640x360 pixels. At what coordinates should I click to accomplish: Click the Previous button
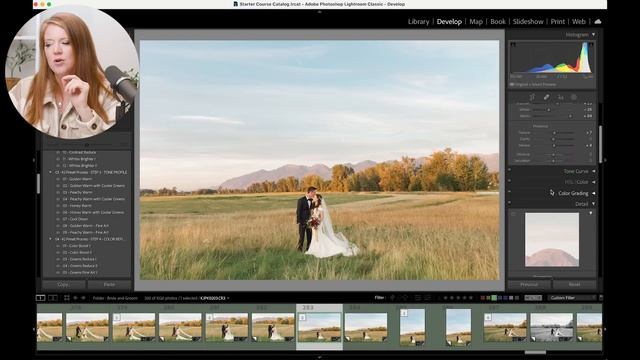[x=529, y=284]
